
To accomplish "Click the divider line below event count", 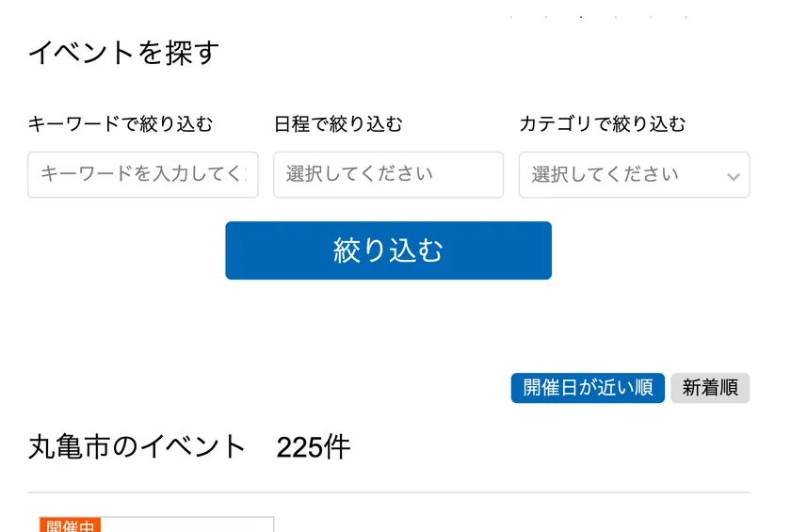I will click(x=388, y=492).
